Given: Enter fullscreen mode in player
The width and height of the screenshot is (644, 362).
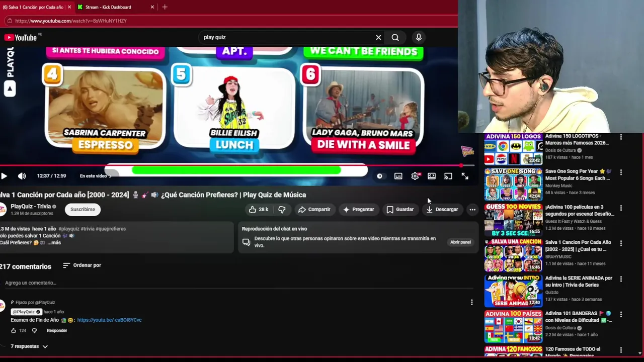Looking at the screenshot, I should pos(465,176).
